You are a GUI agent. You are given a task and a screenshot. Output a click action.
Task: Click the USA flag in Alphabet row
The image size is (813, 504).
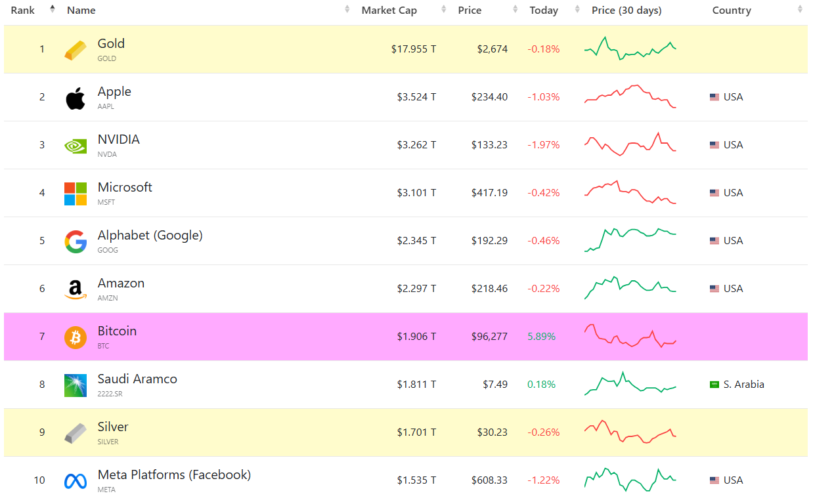coord(714,241)
